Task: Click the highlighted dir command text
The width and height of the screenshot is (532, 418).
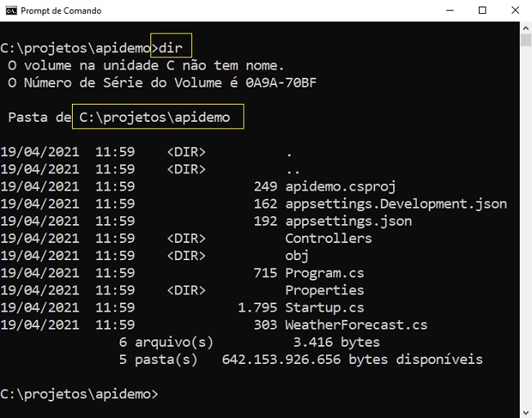Action: click(171, 48)
